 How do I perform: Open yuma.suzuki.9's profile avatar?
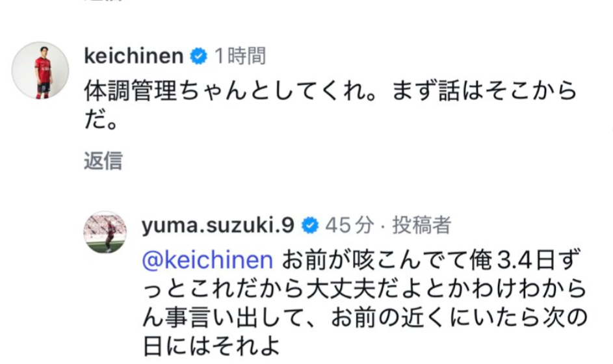click(105, 231)
